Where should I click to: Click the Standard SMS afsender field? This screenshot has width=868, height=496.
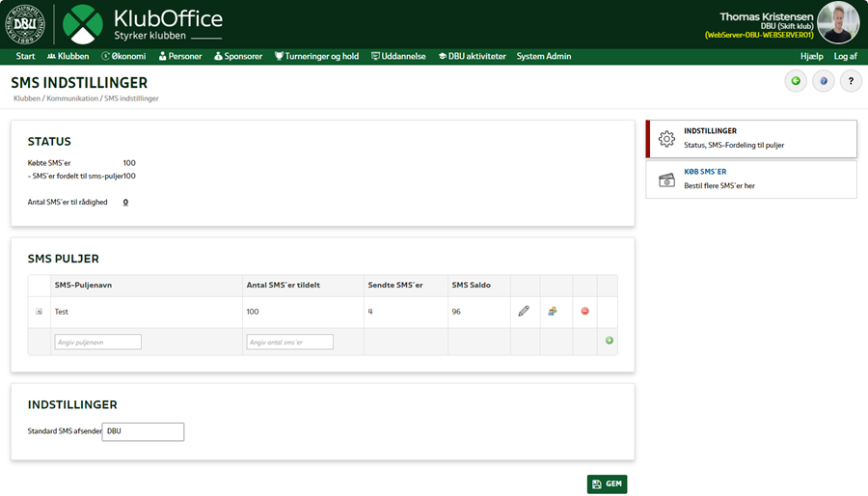click(143, 431)
